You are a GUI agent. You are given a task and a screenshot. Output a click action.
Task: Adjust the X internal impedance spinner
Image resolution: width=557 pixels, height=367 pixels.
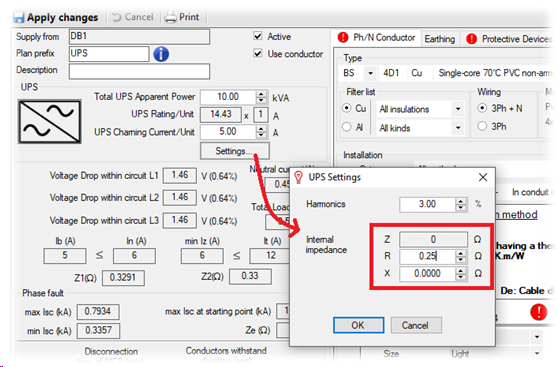pos(460,274)
